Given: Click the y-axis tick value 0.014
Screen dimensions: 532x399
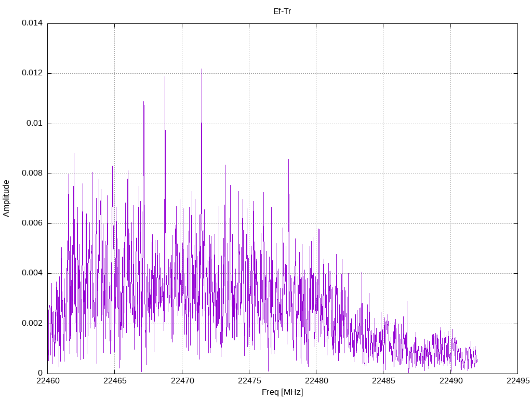Looking at the screenshot, I should tap(32, 23).
